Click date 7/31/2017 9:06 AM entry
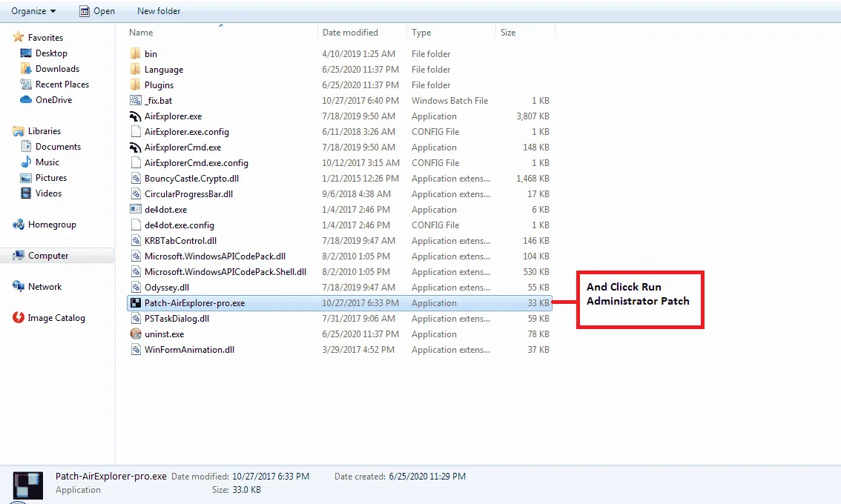The width and height of the screenshot is (841, 504). point(358,318)
